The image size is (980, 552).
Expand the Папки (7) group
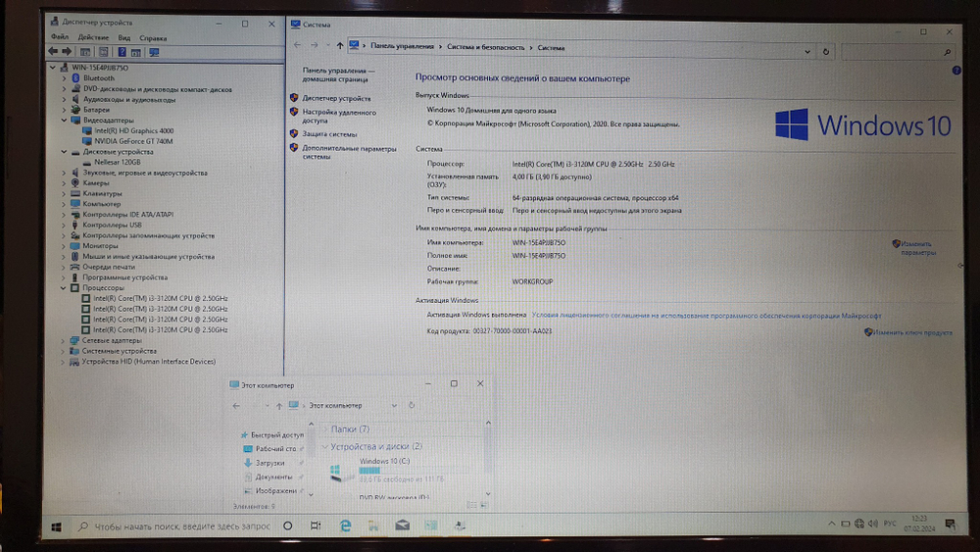click(325, 428)
